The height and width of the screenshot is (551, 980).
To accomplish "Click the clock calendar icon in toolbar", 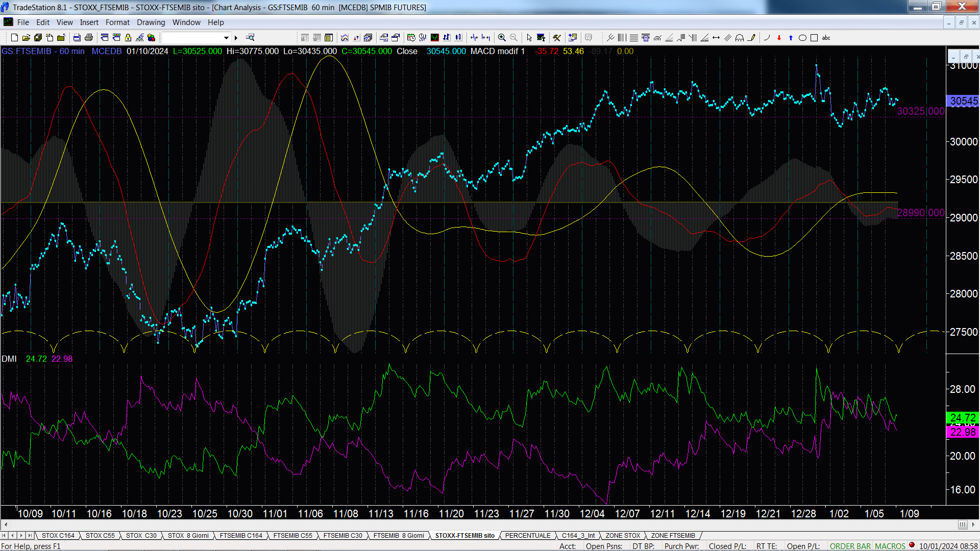I will (x=411, y=37).
